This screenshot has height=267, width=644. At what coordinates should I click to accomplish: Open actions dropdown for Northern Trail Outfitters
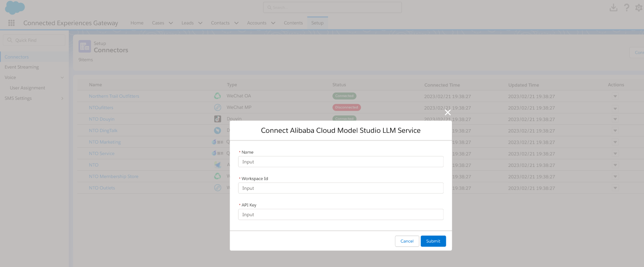615,96
